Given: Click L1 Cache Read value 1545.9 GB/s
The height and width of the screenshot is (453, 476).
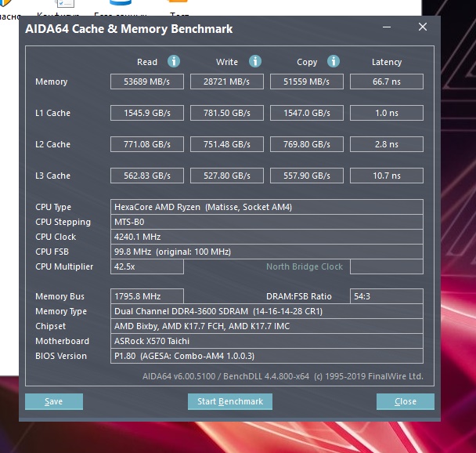Looking at the screenshot, I should (147, 113).
